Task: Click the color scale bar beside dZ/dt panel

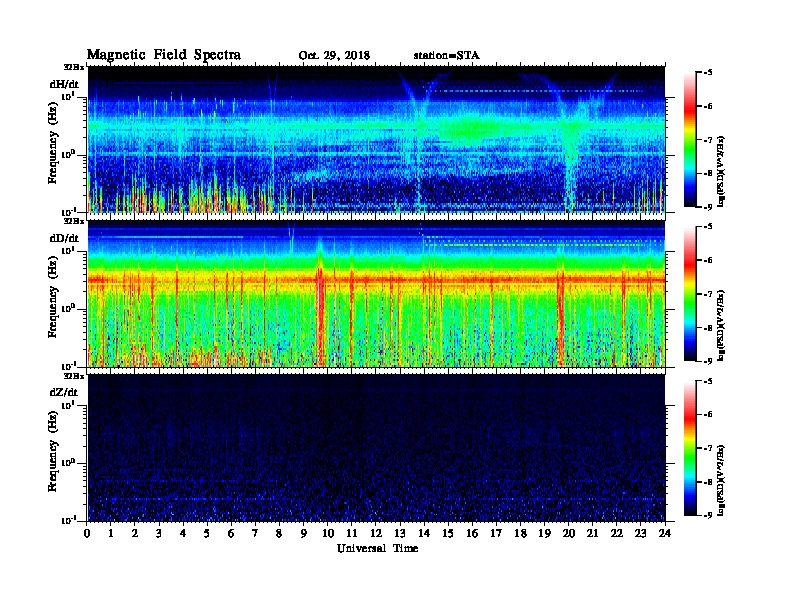Action: pos(690,448)
